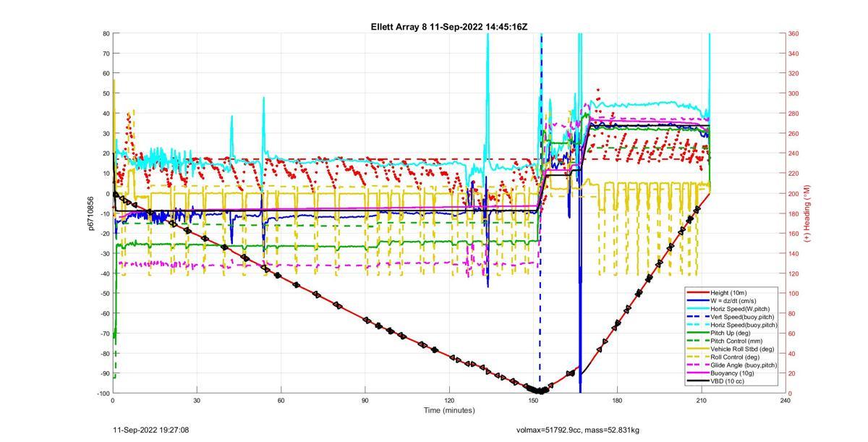The image size is (868, 442).
Task: Click the red line sample beside Height (10m)
Action: click(x=698, y=292)
